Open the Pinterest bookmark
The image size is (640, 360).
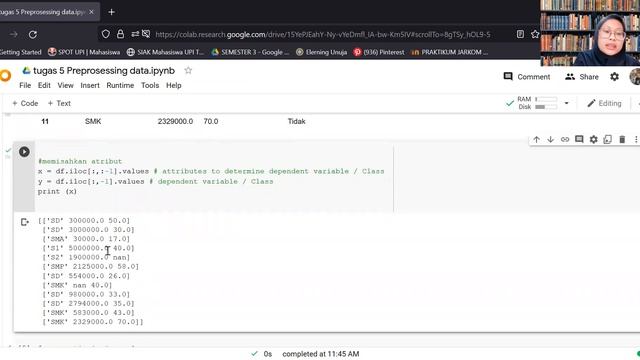(x=379, y=52)
